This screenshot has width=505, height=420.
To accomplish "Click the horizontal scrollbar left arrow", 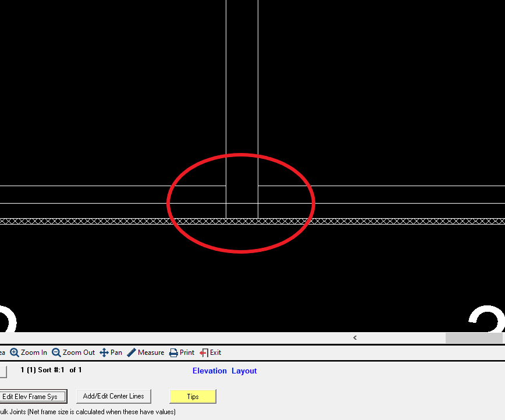I will (355, 337).
